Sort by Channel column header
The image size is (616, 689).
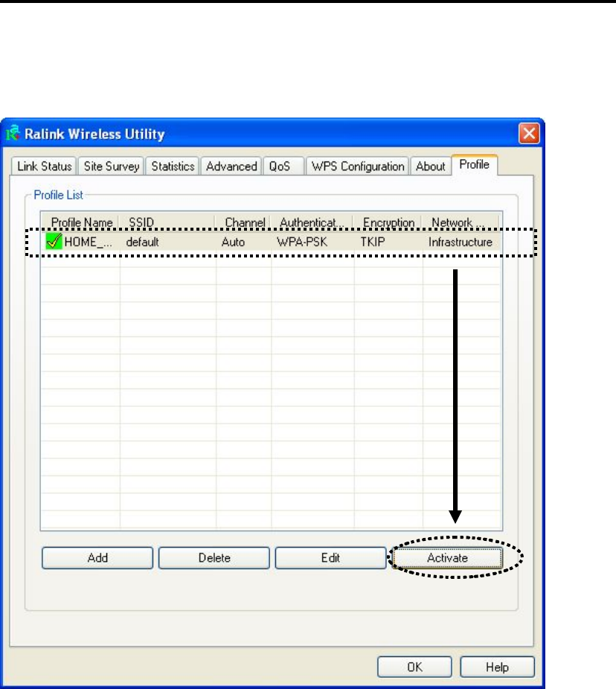(x=243, y=222)
